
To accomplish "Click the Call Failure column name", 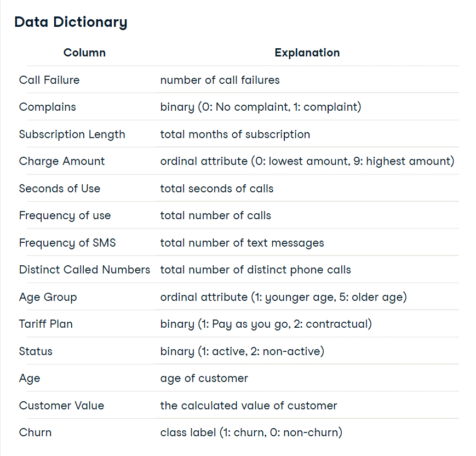I will [x=49, y=80].
